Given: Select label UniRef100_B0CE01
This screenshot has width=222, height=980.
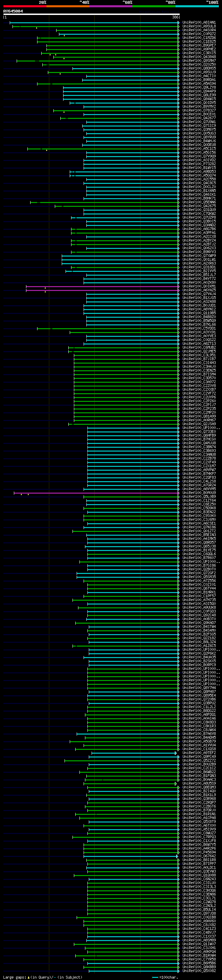Looking at the screenshot, I should click(199, 114).
